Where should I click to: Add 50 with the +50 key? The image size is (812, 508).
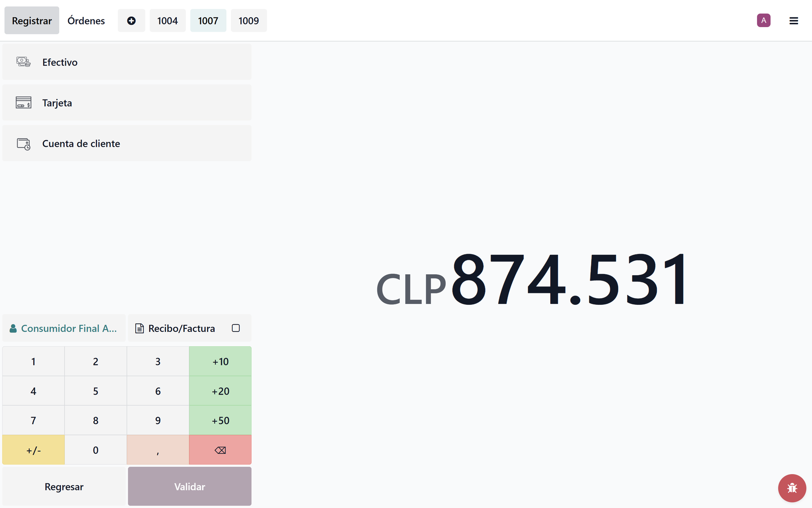point(220,420)
